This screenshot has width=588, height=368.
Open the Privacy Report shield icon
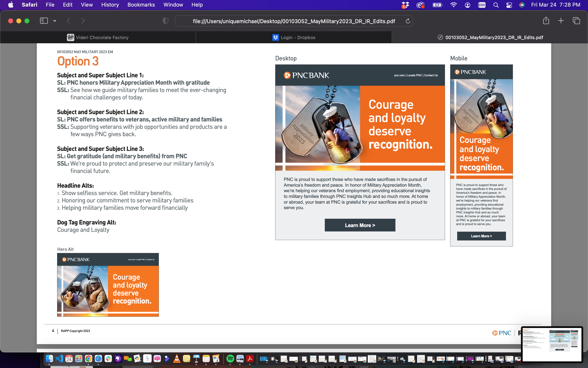(165, 21)
